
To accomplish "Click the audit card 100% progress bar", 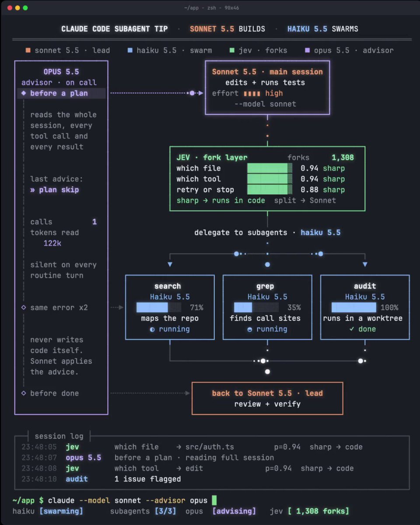I will (x=353, y=307).
